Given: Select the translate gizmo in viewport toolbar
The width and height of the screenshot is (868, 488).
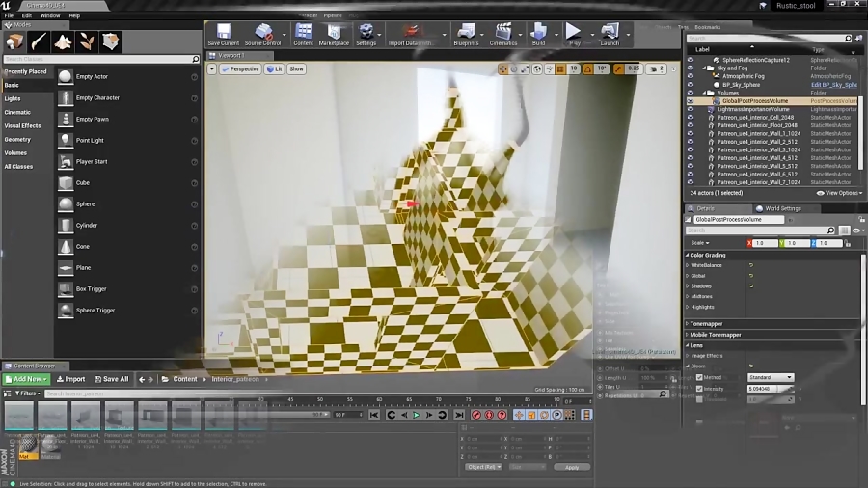Looking at the screenshot, I should [502, 69].
